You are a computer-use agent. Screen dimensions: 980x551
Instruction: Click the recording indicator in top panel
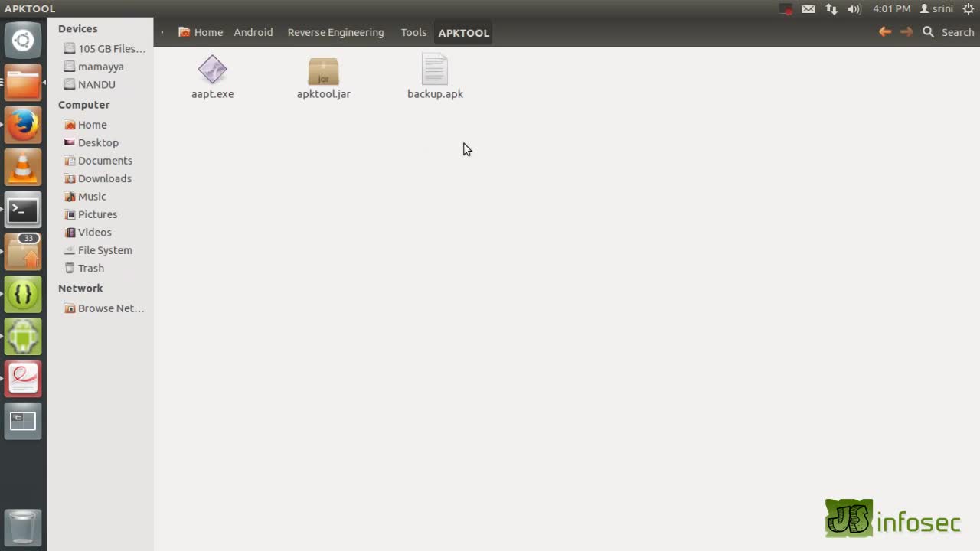(786, 9)
